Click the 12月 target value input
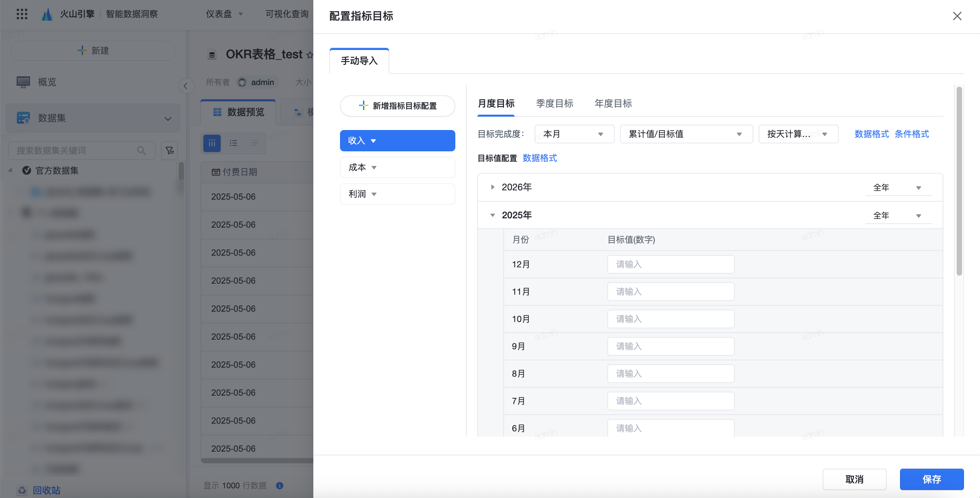The width and height of the screenshot is (980, 498). [x=671, y=264]
